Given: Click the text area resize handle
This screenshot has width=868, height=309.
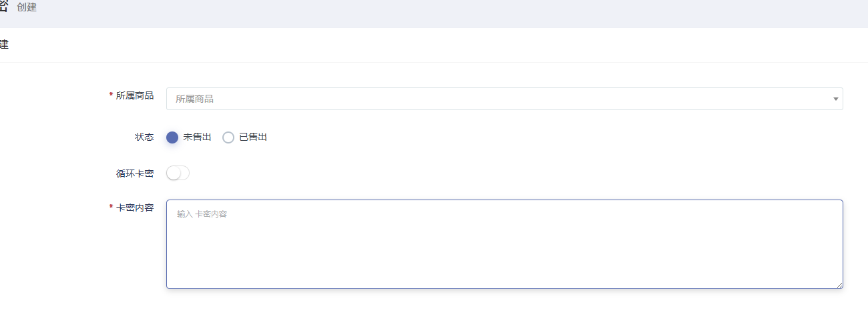Looking at the screenshot, I should pos(839,285).
